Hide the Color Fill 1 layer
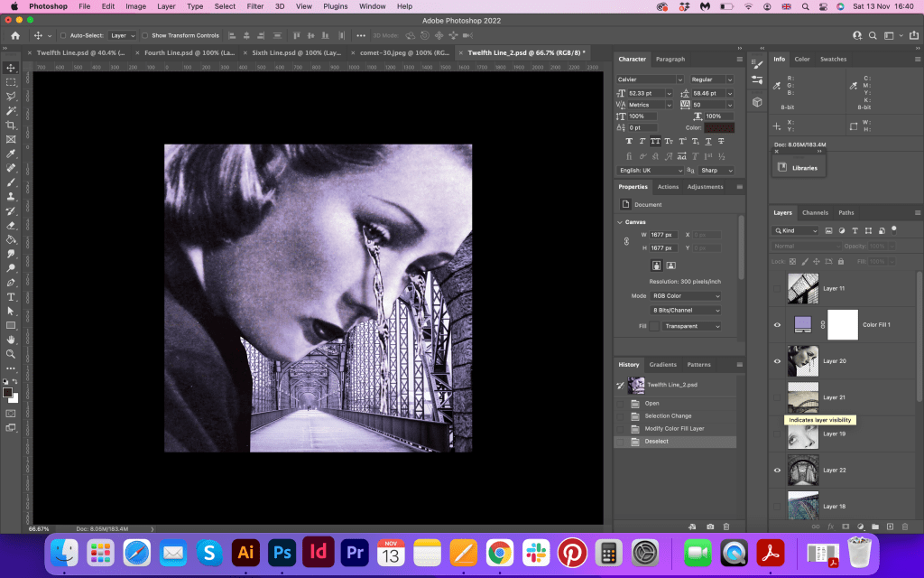This screenshot has height=578, width=924. point(777,324)
